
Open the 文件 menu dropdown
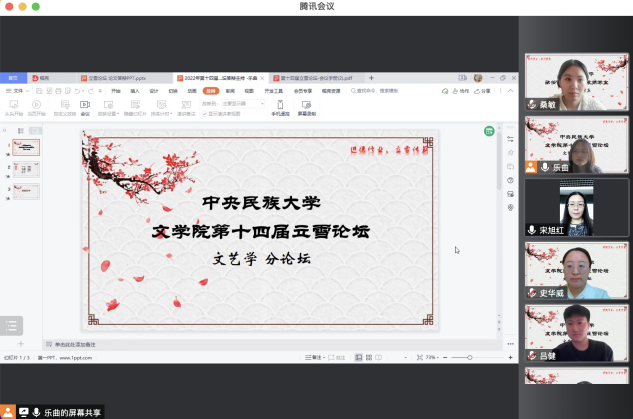(16, 90)
